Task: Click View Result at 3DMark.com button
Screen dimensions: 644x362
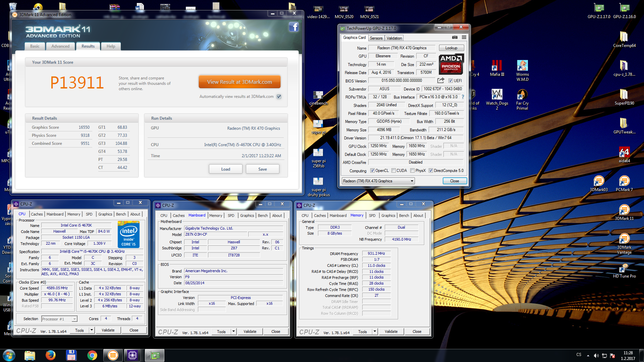Action: 239,82
